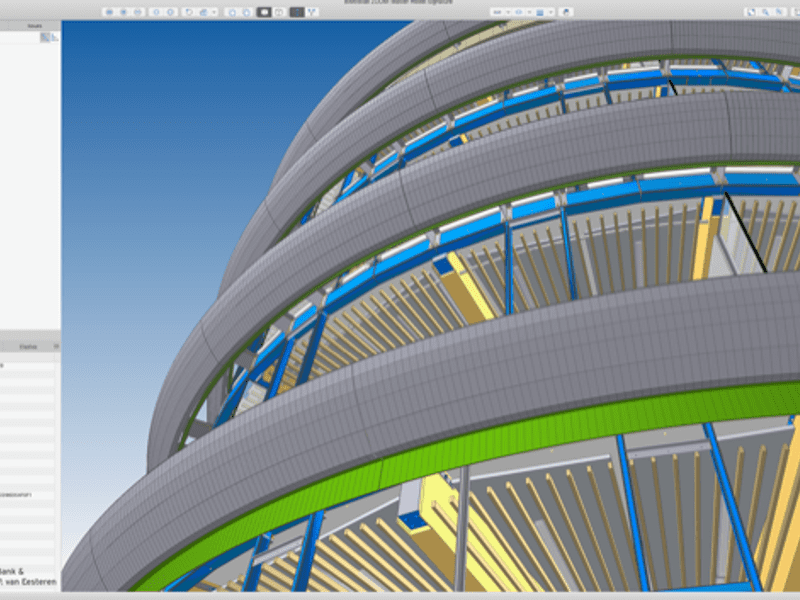Click the magnifier icon in the far-right toolbar group
This screenshot has height=600, width=800.
coord(765,12)
